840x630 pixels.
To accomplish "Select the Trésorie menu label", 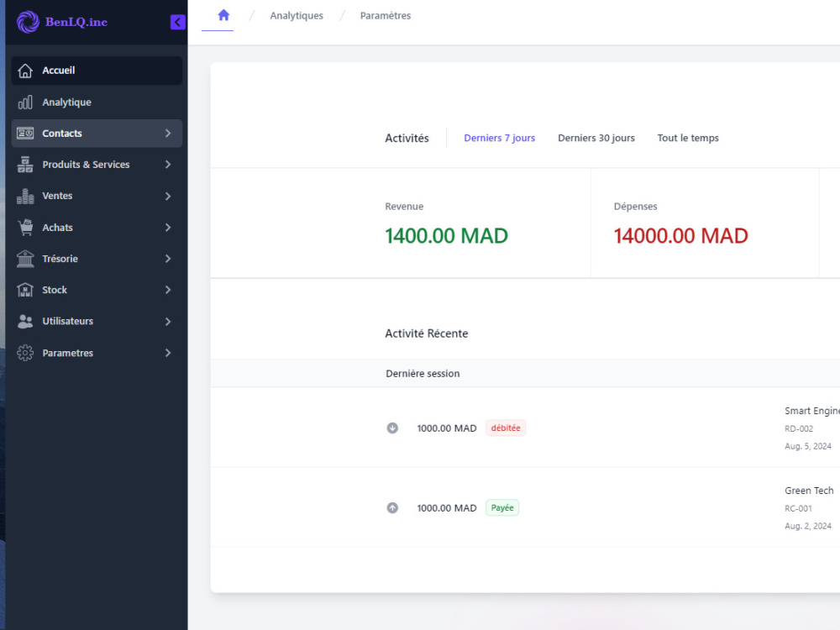I will point(60,259).
